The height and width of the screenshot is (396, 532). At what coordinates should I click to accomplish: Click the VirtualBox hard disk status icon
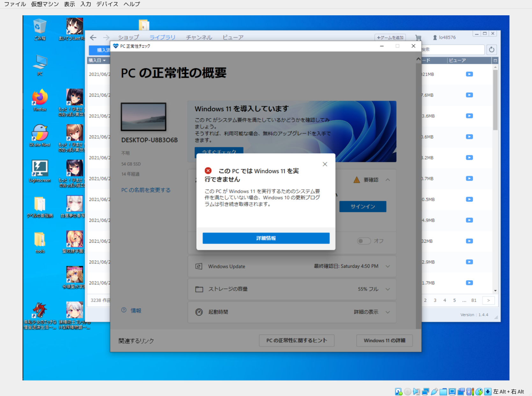398,392
